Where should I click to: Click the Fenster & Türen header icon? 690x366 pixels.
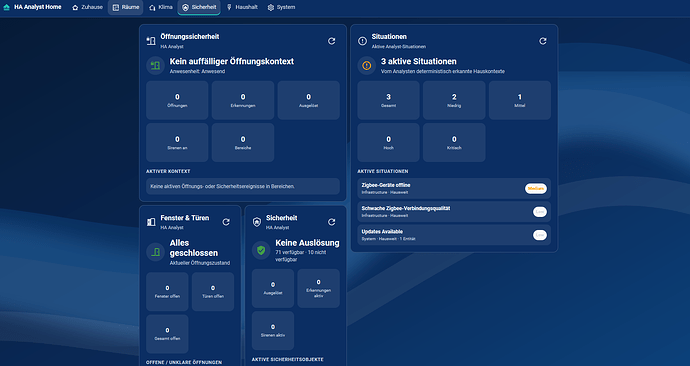click(151, 222)
